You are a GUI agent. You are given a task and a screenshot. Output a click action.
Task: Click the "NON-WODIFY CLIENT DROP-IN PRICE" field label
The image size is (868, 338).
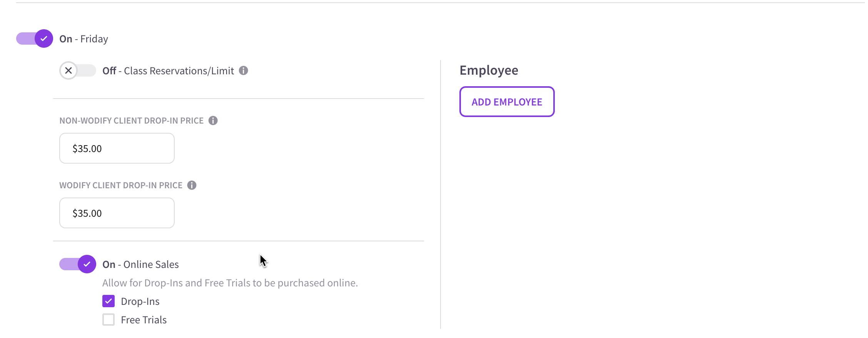[131, 121]
